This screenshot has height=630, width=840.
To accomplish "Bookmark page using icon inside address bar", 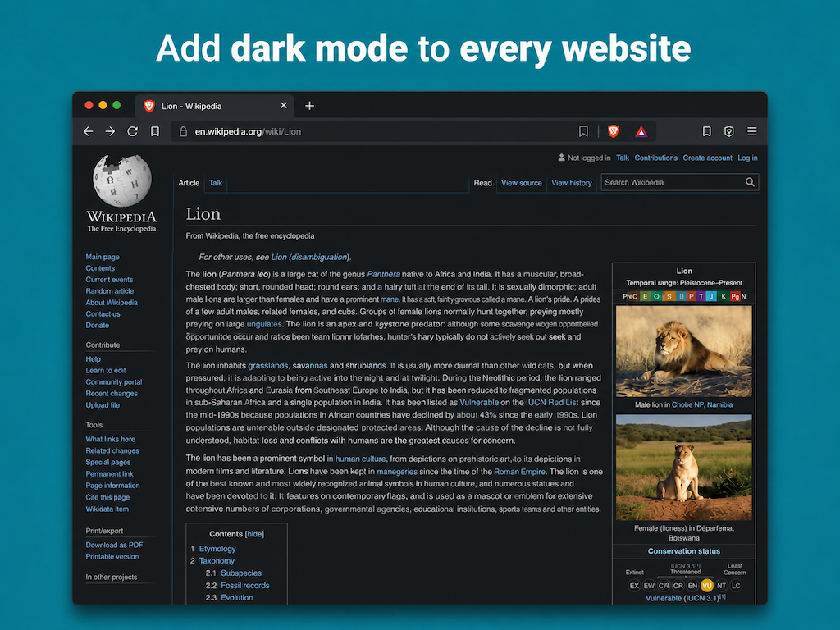I will click(583, 131).
